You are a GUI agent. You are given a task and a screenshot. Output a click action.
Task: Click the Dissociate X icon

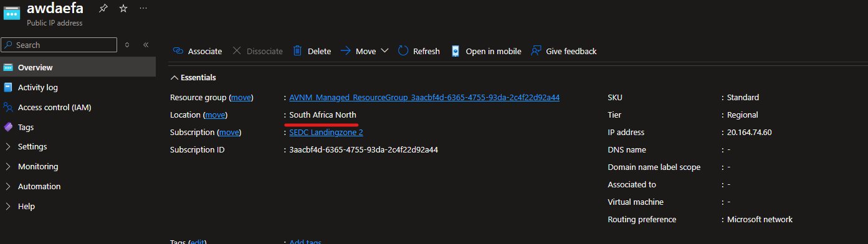click(x=237, y=51)
